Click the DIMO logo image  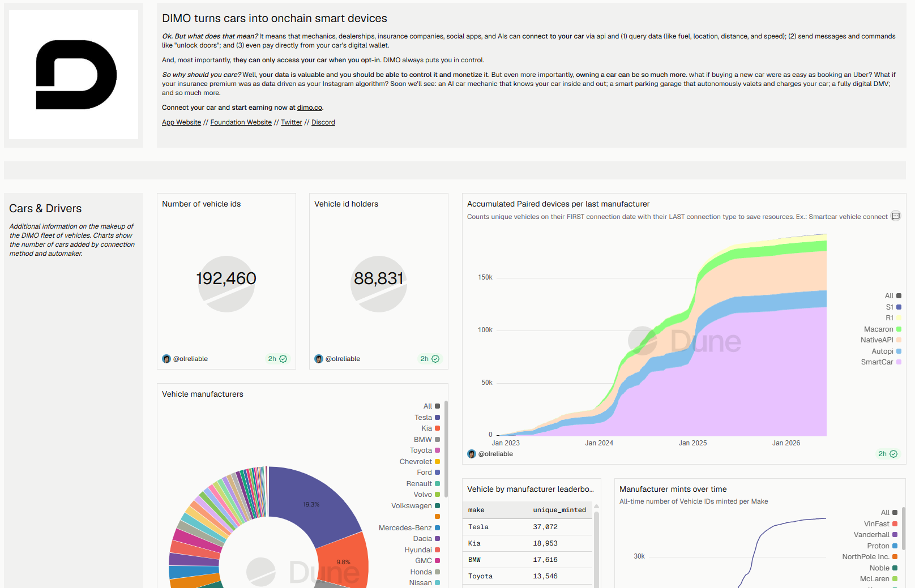coord(74,75)
